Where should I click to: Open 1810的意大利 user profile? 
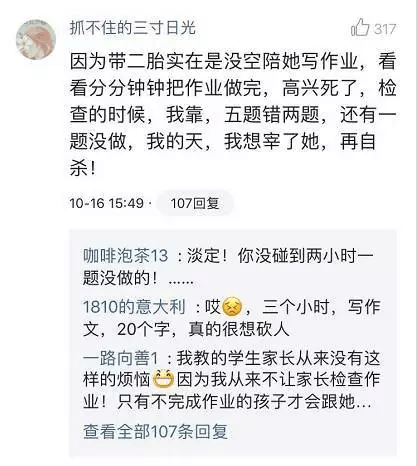point(134,307)
